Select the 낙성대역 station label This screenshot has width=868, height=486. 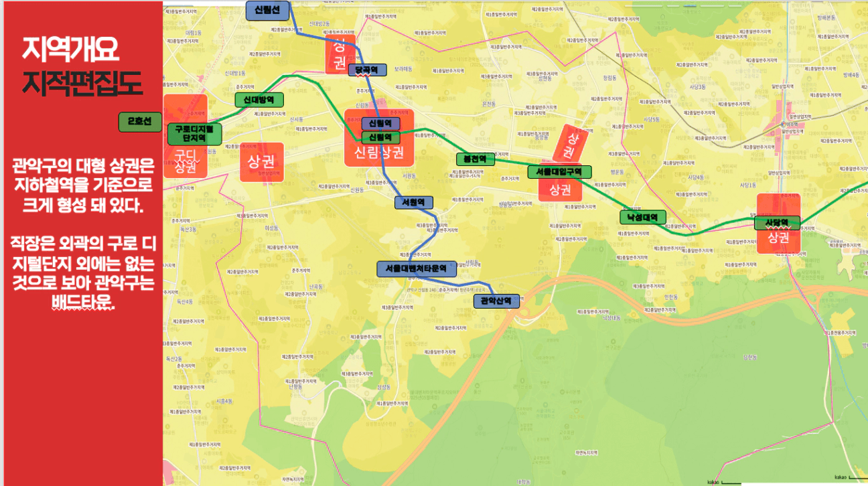point(643,218)
